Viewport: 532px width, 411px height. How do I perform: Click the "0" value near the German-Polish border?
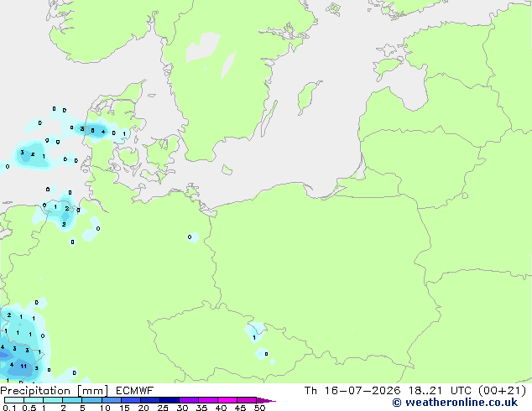[x=190, y=237]
